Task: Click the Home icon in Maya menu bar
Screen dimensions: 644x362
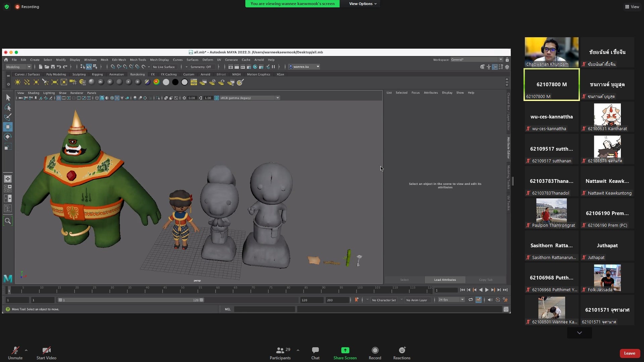Action: coord(6,60)
